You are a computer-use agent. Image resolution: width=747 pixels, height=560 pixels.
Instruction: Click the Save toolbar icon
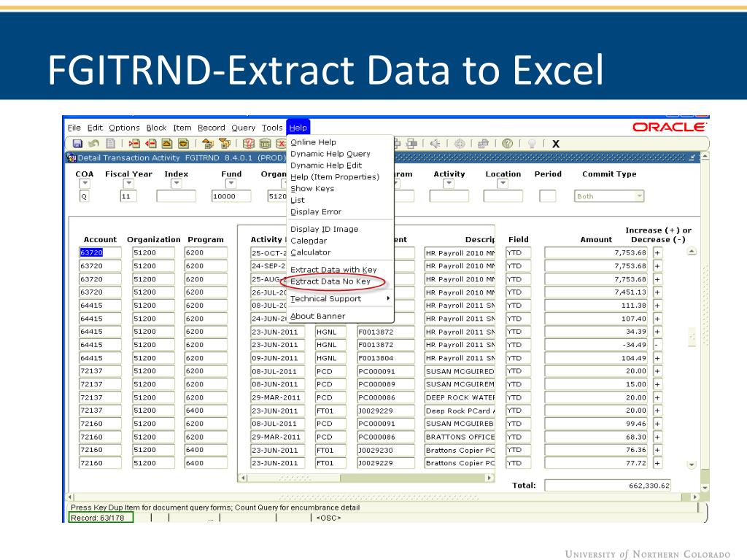[x=77, y=144]
